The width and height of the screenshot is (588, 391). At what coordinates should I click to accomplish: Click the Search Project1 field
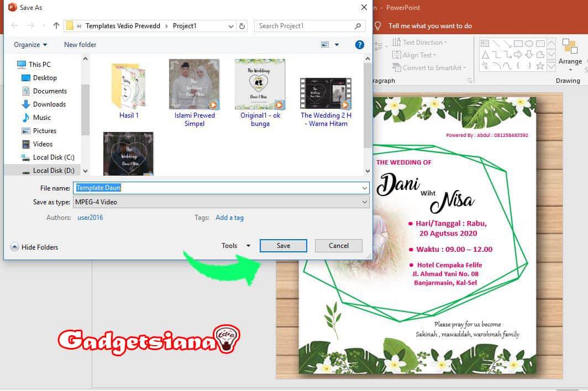coord(306,26)
